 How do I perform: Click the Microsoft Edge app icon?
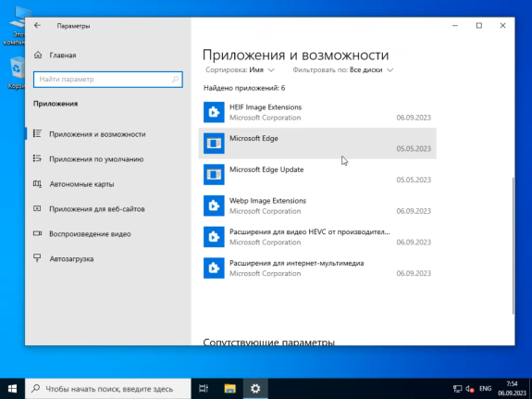click(x=214, y=143)
